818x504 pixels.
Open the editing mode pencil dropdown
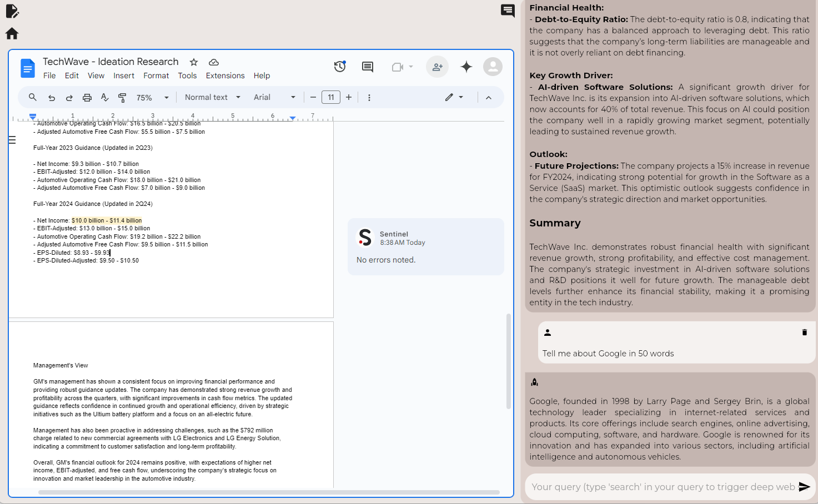454,97
